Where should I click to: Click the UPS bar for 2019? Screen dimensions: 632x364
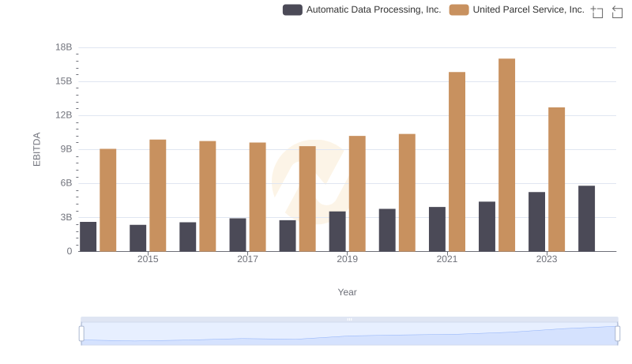357,193
